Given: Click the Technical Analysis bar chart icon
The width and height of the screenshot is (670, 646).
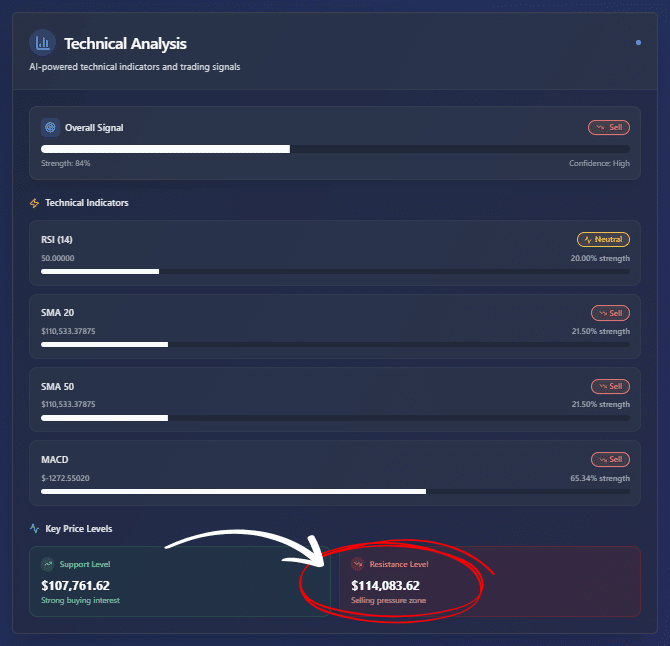Looking at the screenshot, I should 42,43.
